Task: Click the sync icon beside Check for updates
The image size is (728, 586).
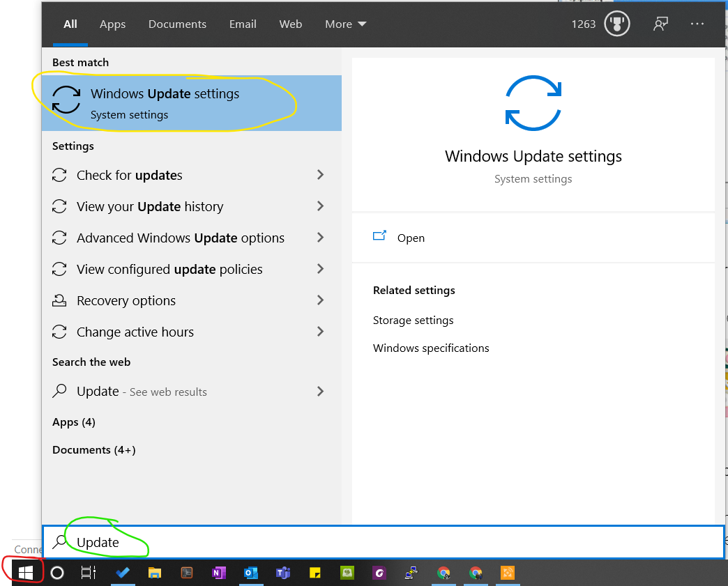Action: tap(59, 175)
